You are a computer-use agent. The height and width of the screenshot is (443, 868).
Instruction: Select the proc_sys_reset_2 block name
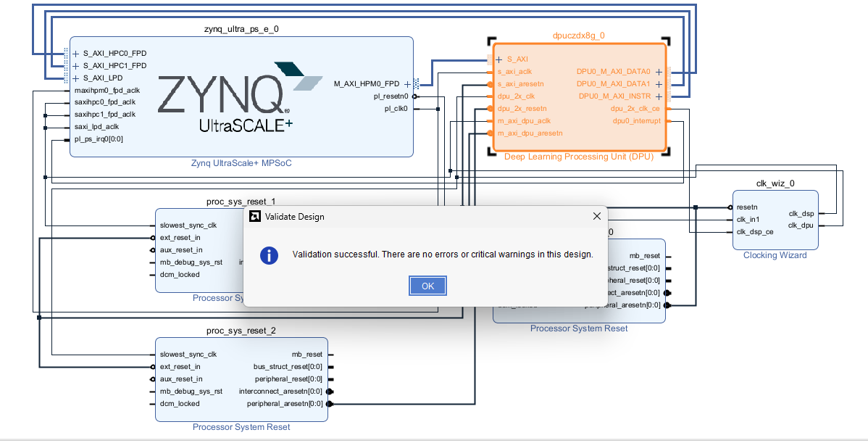click(x=241, y=331)
